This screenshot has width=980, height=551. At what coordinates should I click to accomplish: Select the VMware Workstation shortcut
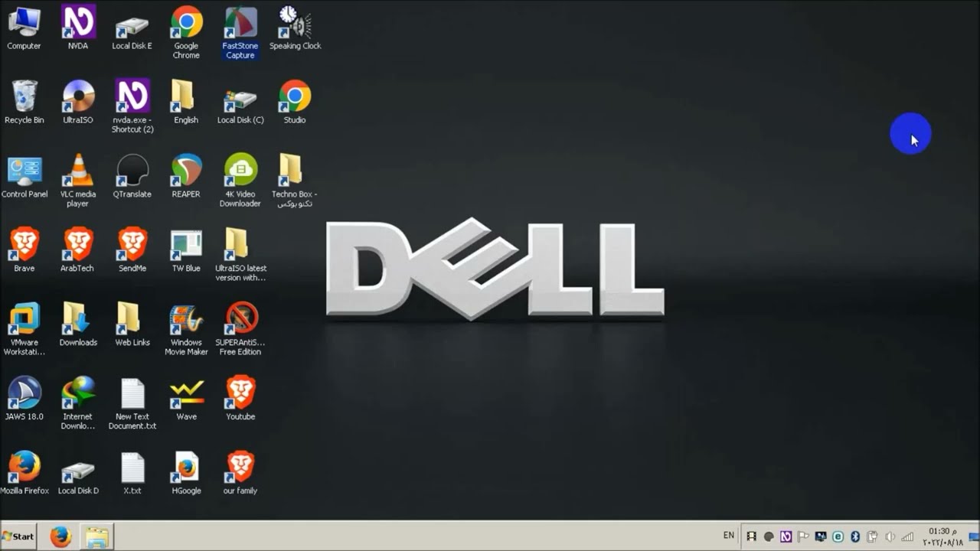(x=24, y=330)
